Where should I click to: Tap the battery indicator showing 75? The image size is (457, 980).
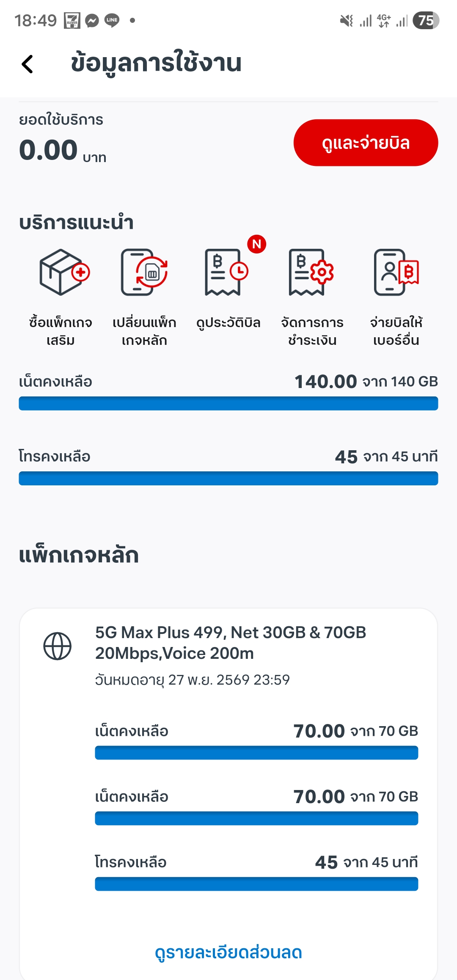point(426,20)
